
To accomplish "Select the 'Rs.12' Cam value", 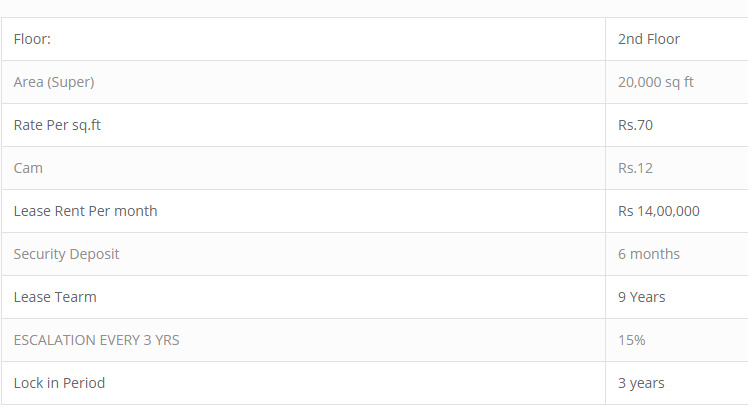I will 636,168.
